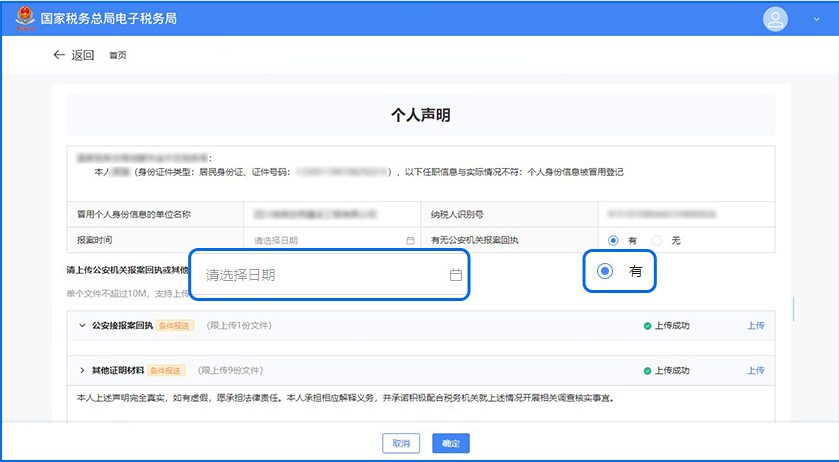Click calendar icon in enlarged date picker callout
The image size is (839, 462).
tap(456, 275)
